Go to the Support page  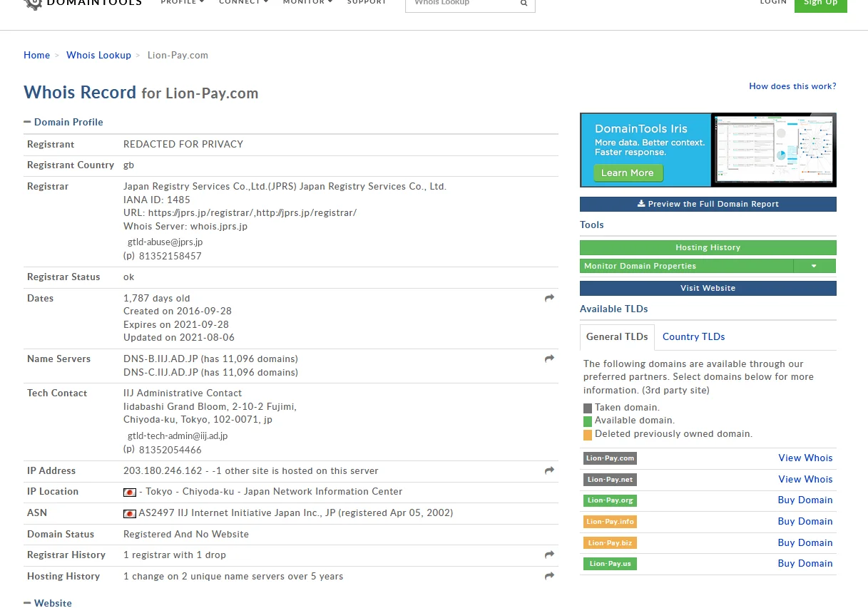point(367,2)
